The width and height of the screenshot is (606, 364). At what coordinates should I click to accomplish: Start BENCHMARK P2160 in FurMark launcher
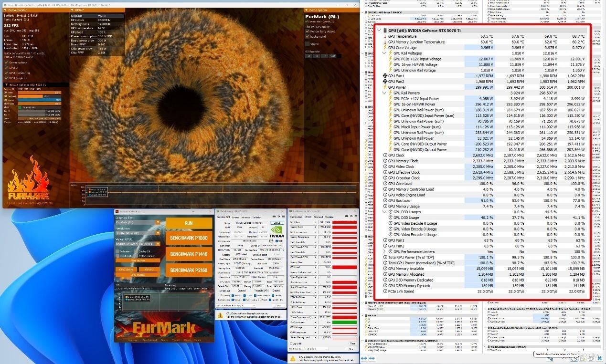(x=189, y=270)
